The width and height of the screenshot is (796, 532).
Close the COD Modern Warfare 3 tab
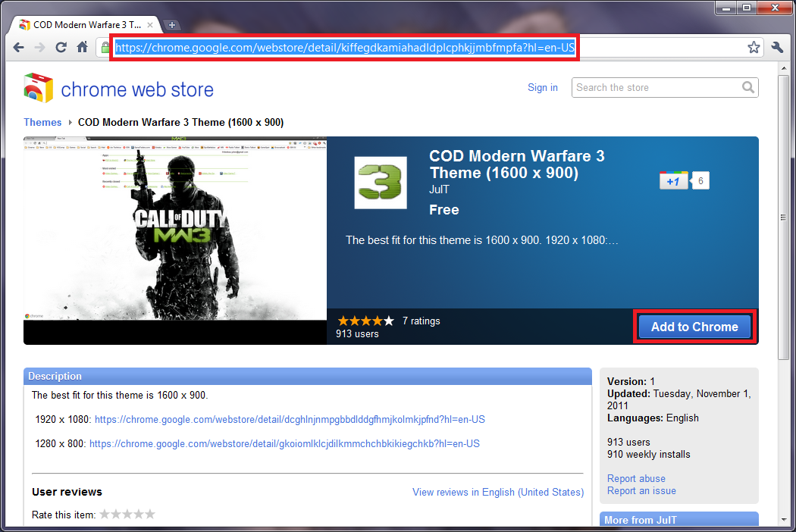(x=150, y=24)
